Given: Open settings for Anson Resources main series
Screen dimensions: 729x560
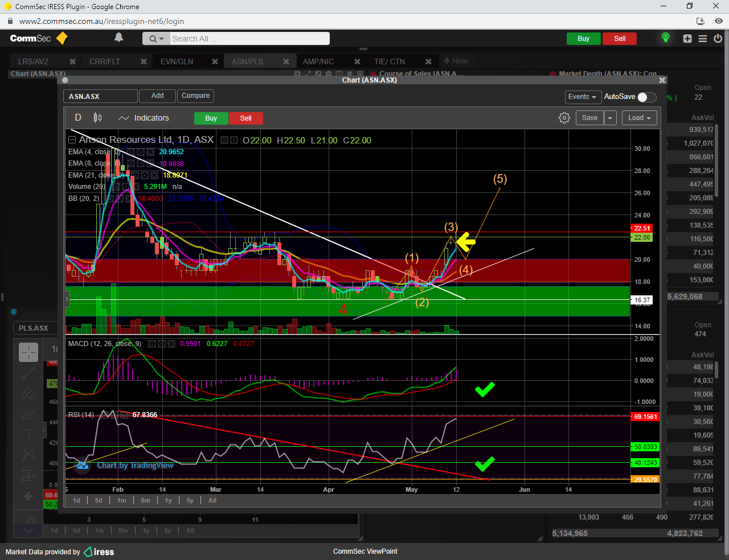Looking at the screenshot, I should pyautogui.click(x=234, y=140).
